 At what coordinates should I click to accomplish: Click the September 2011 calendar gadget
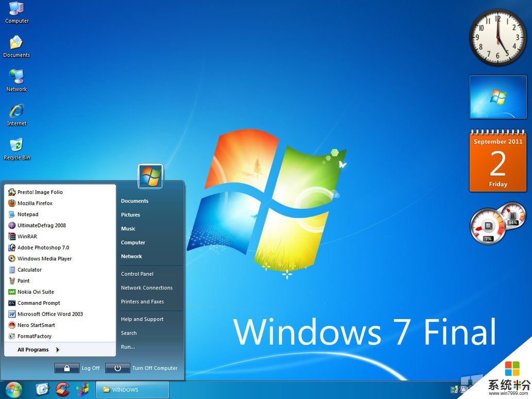[x=498, y=160]
